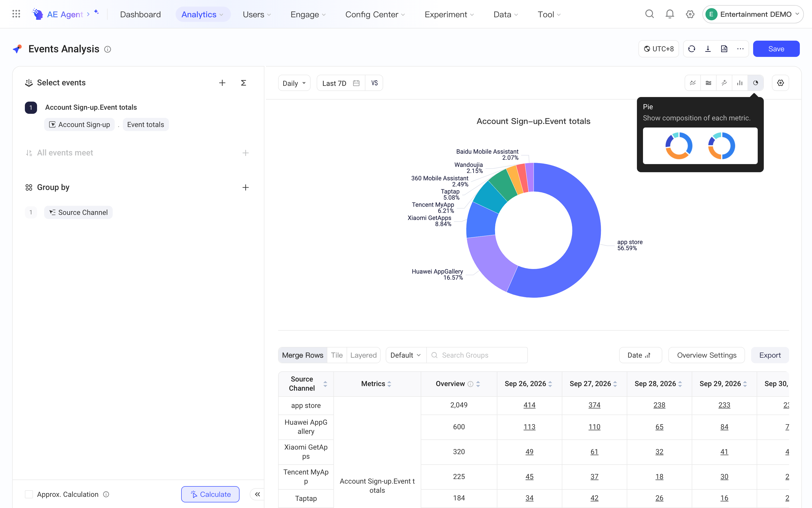812x508 pixels.
Task: Open the Engage menu
Action: [x=308, y=14]
